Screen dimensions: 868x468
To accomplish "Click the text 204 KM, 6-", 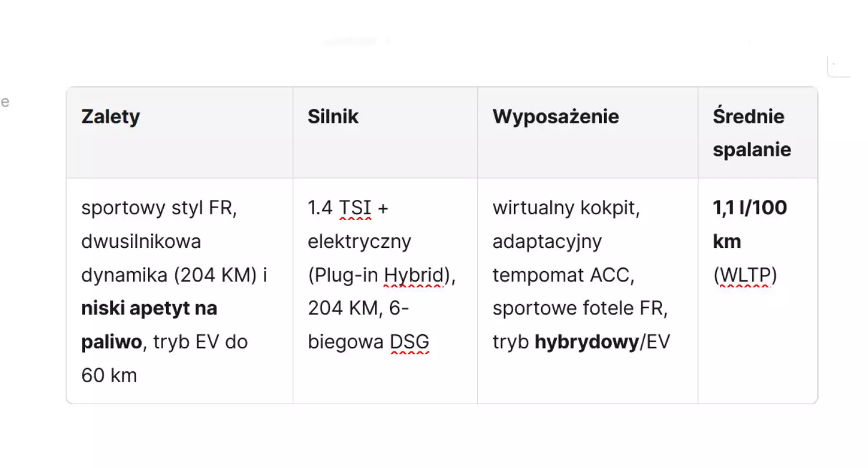I will (x=359, y=309).
